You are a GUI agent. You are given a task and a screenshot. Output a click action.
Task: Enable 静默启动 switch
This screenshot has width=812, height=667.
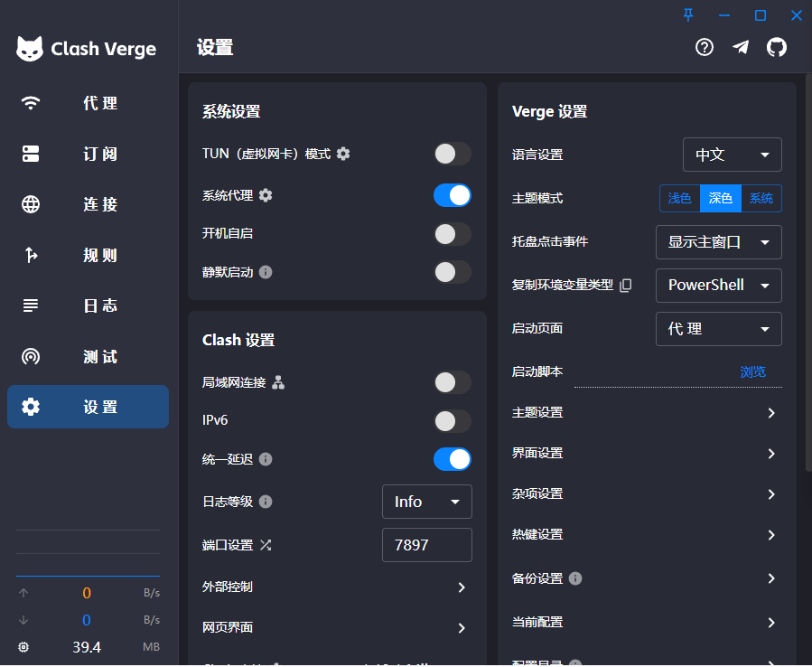tap(453, 273)
